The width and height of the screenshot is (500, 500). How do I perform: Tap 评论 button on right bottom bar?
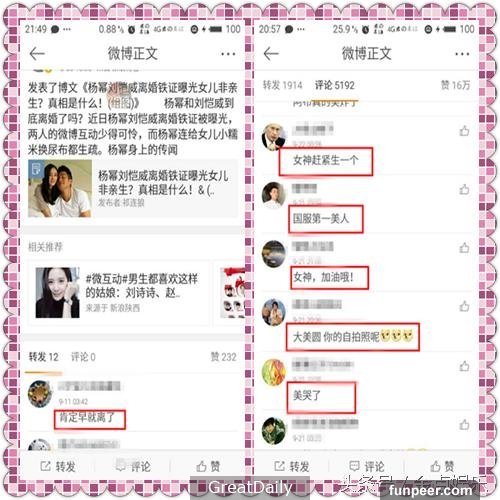pos(366,466)
